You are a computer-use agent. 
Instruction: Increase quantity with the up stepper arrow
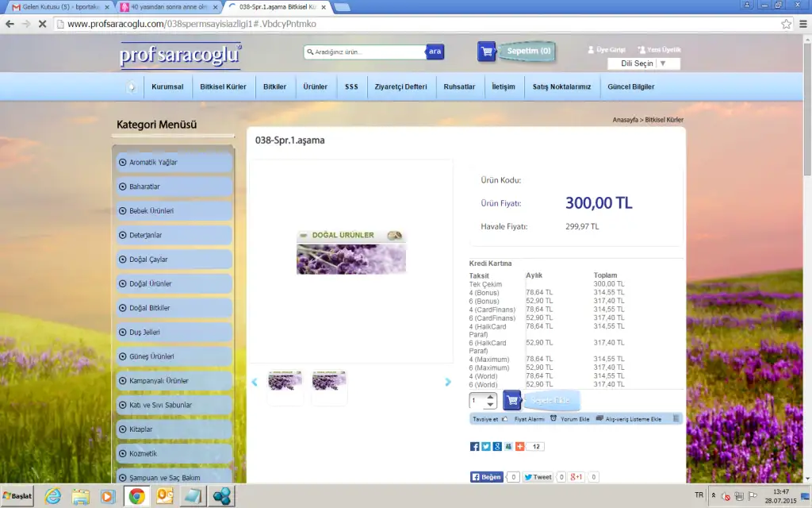490,397
